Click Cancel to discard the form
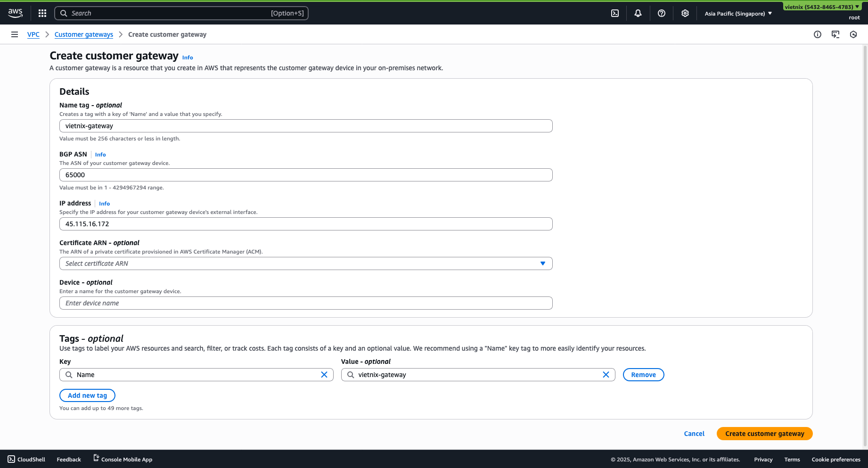Image resolution: width=868 pixels, height=468 pixels. click(694, 433)
